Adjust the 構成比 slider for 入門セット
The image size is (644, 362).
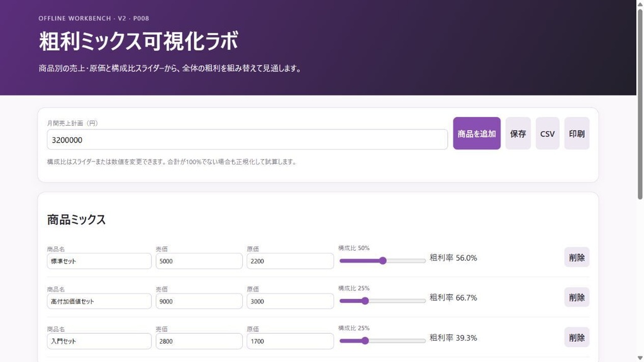[x=382, y=341]
